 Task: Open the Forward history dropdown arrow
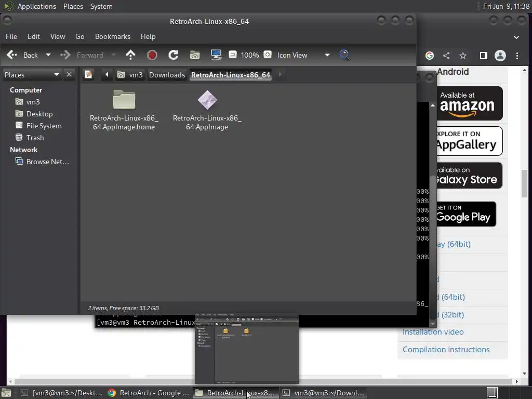pyautogui.click(x=113, y=55)
